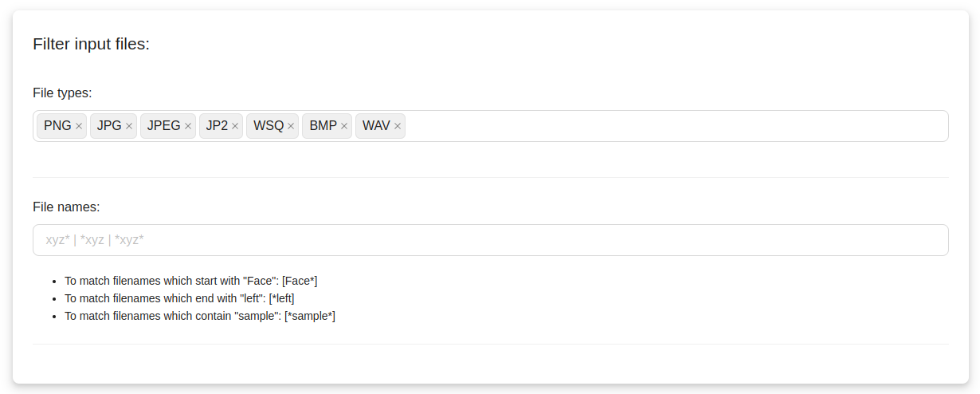Delete the JPEG tag using its ×

(188, 126)
